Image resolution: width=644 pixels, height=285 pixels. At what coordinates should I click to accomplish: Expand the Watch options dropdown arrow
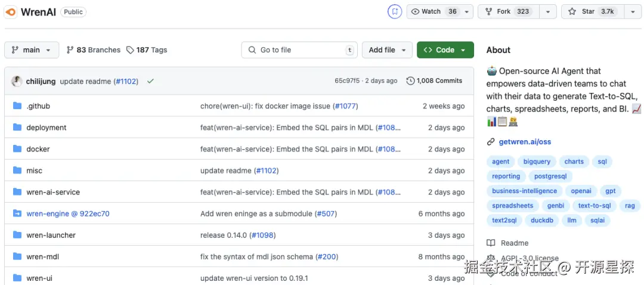(x=466, y=12)
